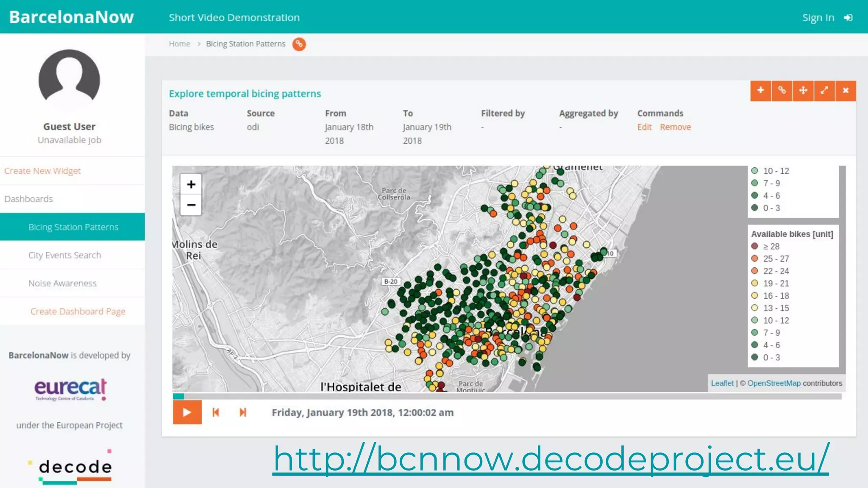Screen dimensions: 868x488
Task: Go to Home breadcrumb
Action: (x=179, y=44)
